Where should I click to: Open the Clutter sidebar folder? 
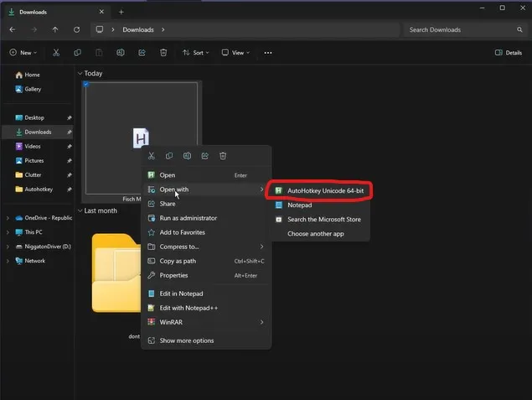38,175
